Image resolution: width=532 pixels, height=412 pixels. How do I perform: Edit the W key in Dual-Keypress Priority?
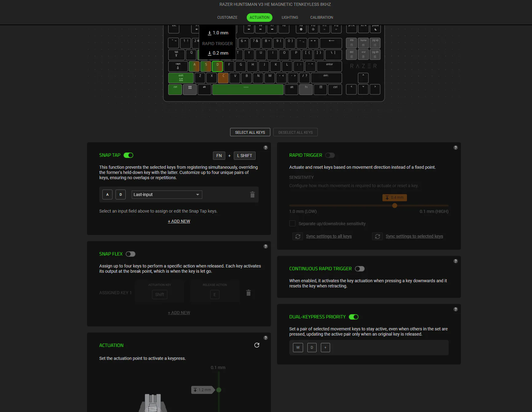click(x=298, y=348)
